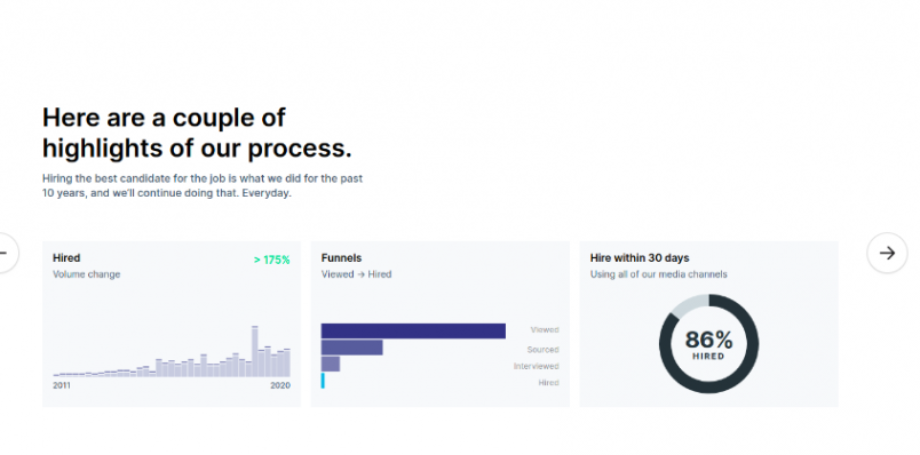Image resolution: width=920 pixels, height=455 pixels.
Task: Click the tallest bar in Hired chart
Action: click(255, 351)
